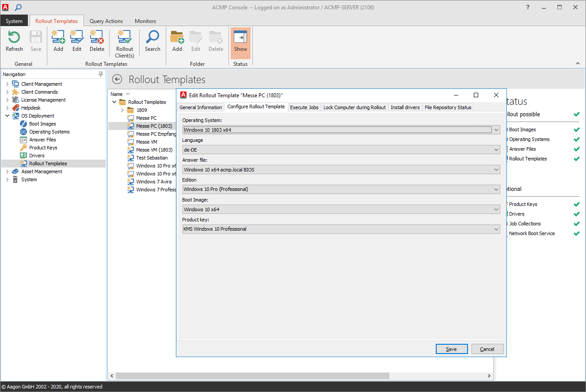Image resolution: width=586 pixels, height=392 pixels.
Task: Select Answer Files in navigation tree
Action: click(42, 140)
